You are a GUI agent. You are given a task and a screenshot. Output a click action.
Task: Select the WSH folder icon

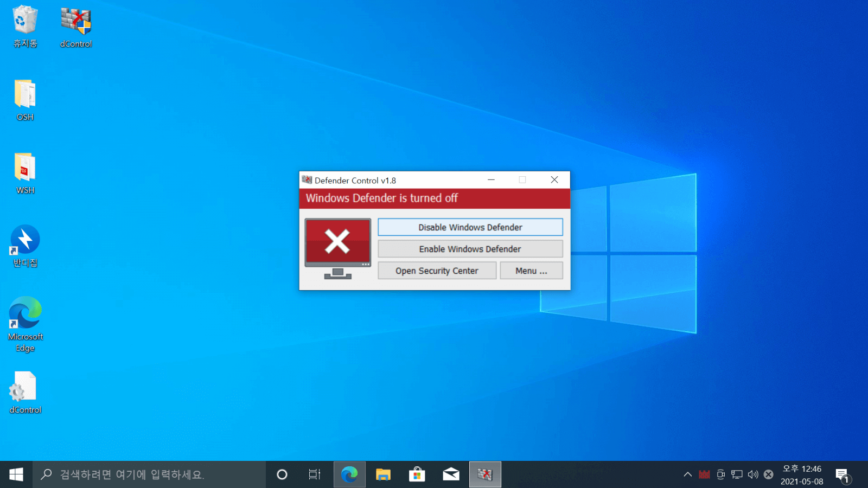pyautogui.click(x=25, y=174)
